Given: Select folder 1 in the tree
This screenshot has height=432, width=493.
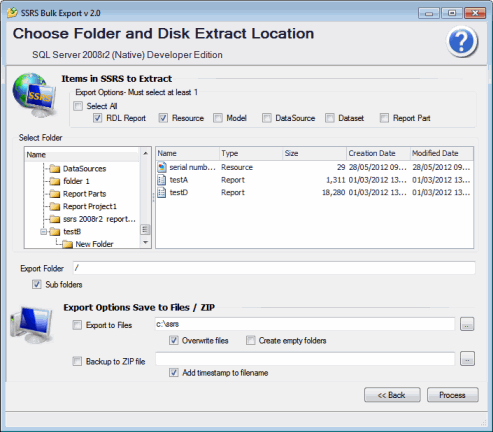Looking at the screenshot, I should pos(76,181).
